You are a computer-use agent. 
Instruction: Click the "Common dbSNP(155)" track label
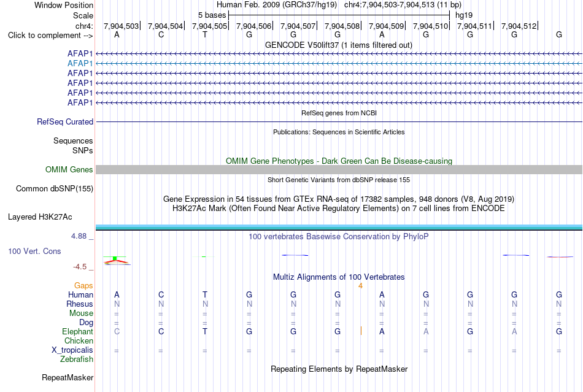point(54,189)
